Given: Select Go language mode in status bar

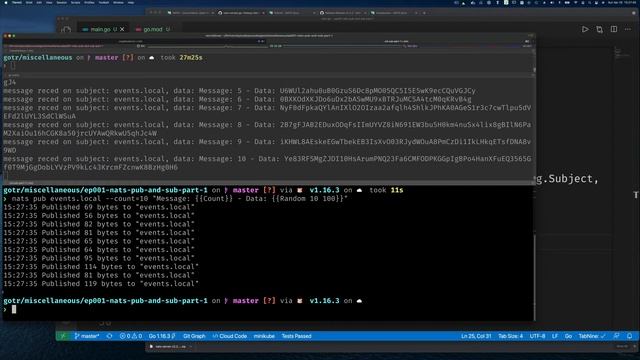Looking at the screenshot, I should coord(568,336).
